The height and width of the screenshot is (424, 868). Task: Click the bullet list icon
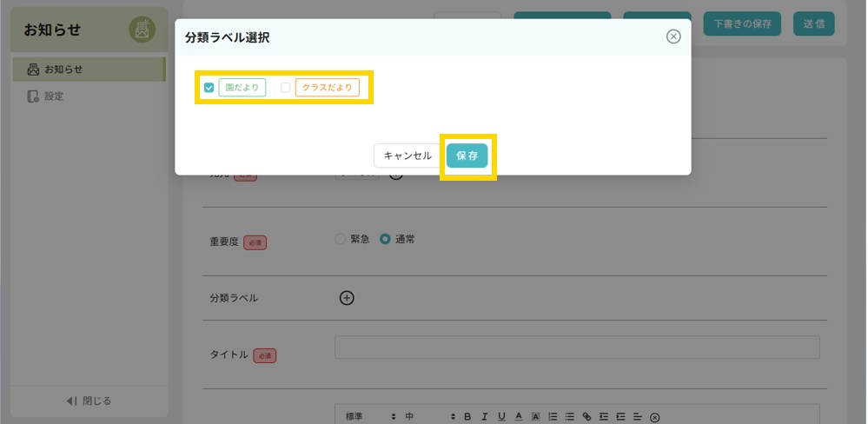[569, 417]
